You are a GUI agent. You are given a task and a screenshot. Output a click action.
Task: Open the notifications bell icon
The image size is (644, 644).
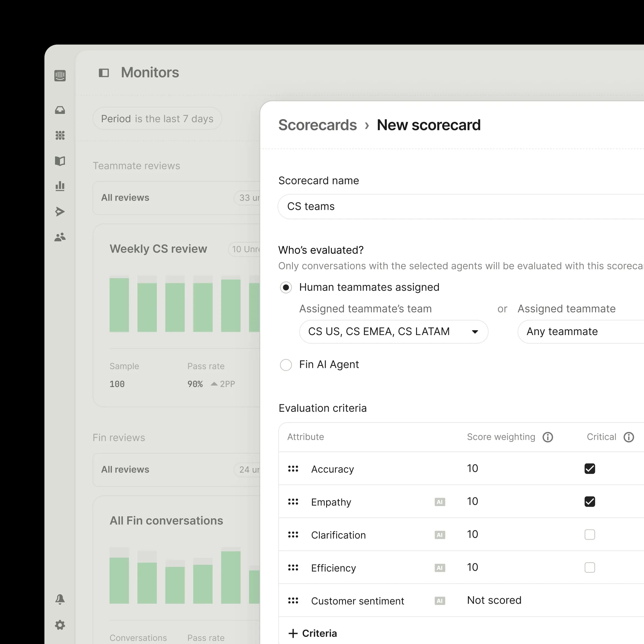[x=60, y=599]
